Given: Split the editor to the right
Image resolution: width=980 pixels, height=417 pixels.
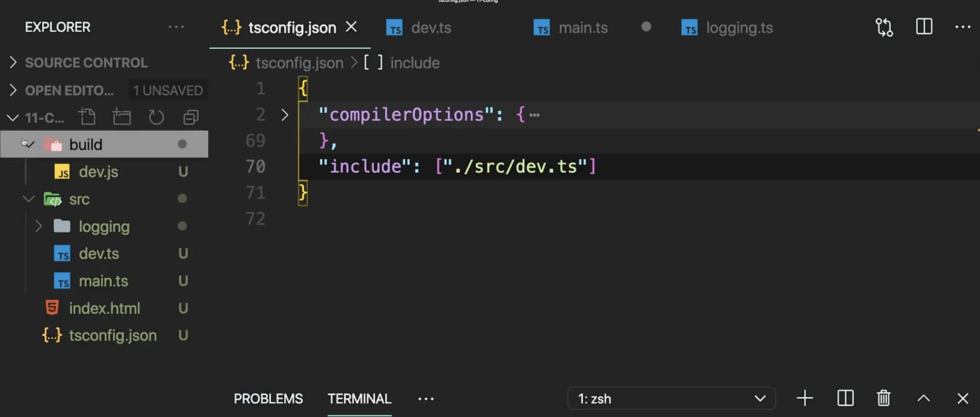Looking at the screenshot, I should [924, 27].
